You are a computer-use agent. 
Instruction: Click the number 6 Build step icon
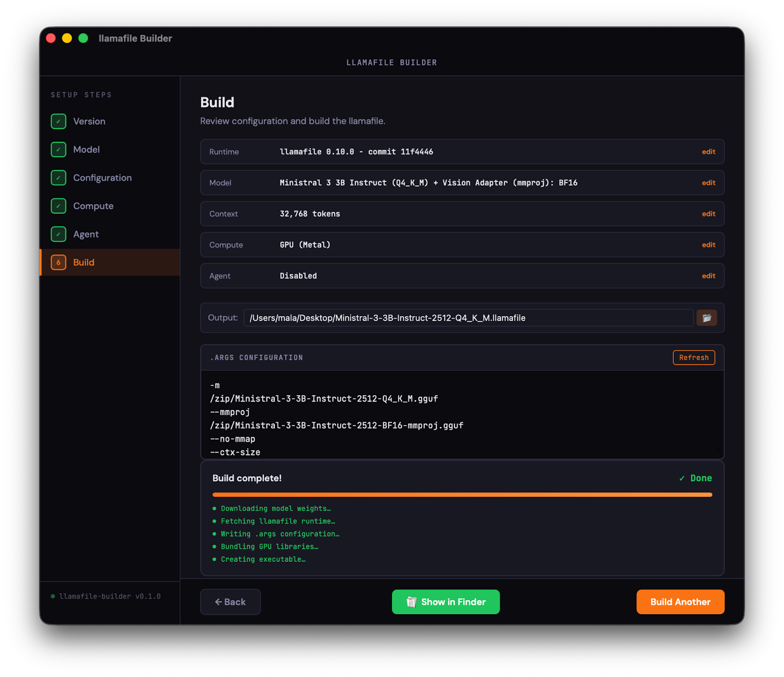pyautogui.click(x=58, y=262)
